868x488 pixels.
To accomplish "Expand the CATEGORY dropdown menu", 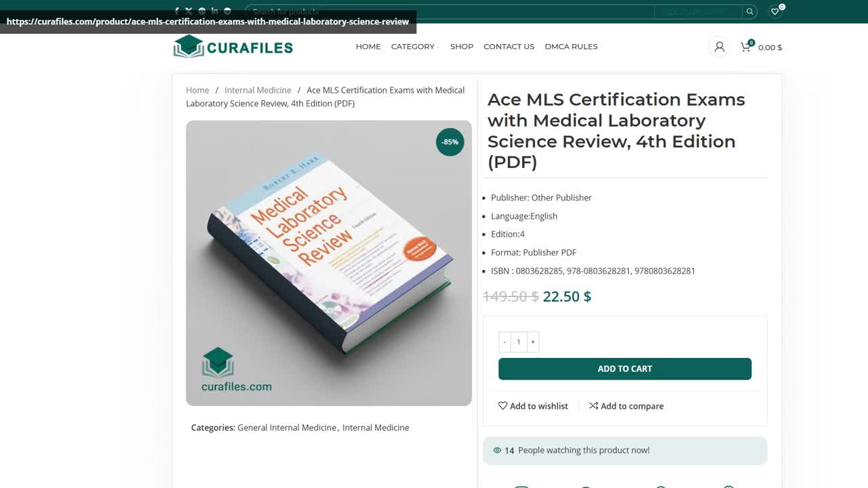I will pyautogui.click(x=414, y=46).
